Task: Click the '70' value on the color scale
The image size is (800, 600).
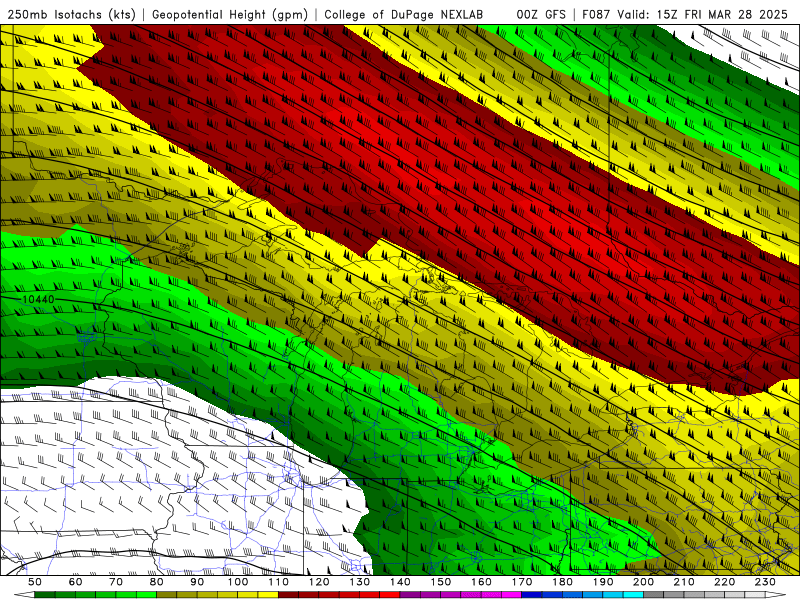Action: 116,582
